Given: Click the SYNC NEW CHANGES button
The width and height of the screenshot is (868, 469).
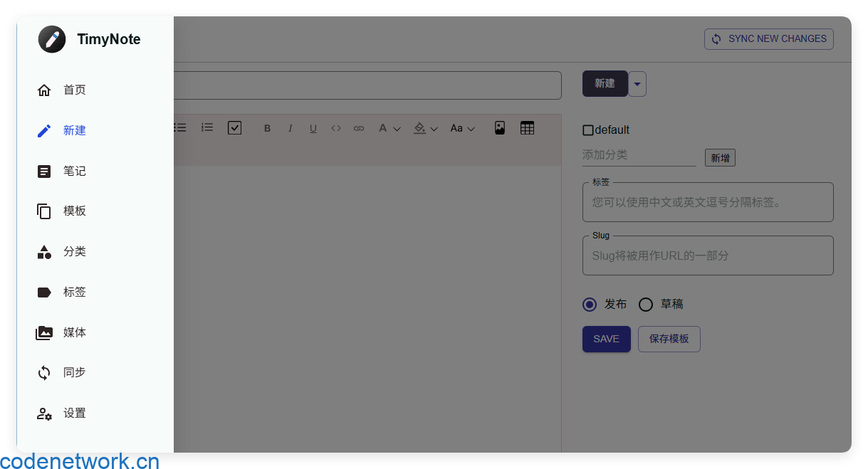Looking at the screenshot, I should click(x=768, y=39).
